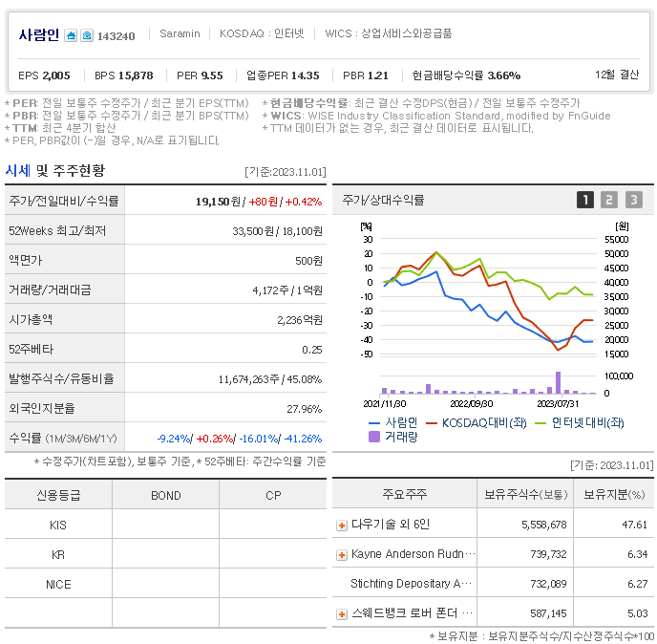Click the 보유지분(%) column header
The image size is (657, 644).
(614, 494)
